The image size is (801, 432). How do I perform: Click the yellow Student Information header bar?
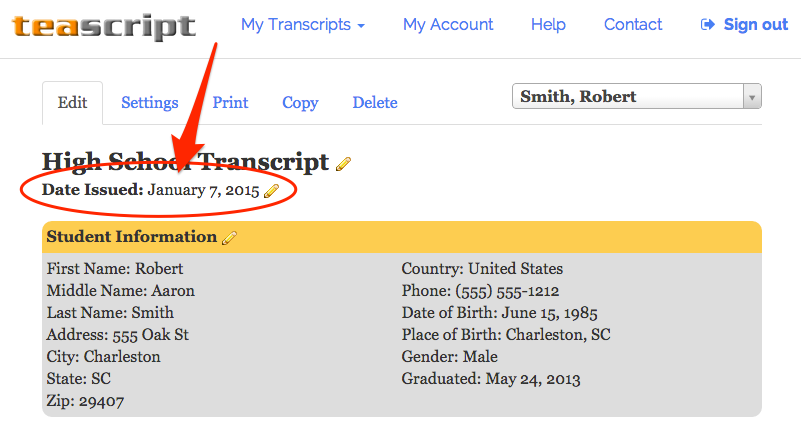pyautogui.click(x=402, y=237)
